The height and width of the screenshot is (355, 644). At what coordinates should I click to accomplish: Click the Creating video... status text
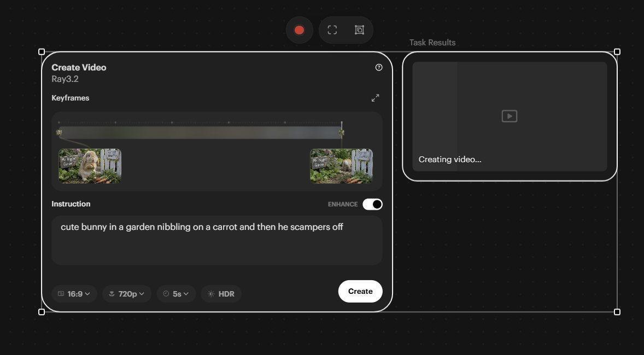(450, 159)
